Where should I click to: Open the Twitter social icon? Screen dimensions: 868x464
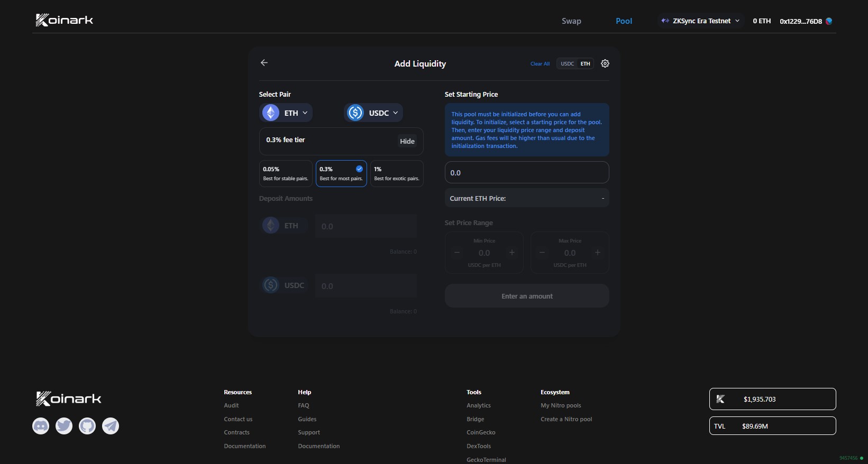pyautogui.click(x=64, y=426)
